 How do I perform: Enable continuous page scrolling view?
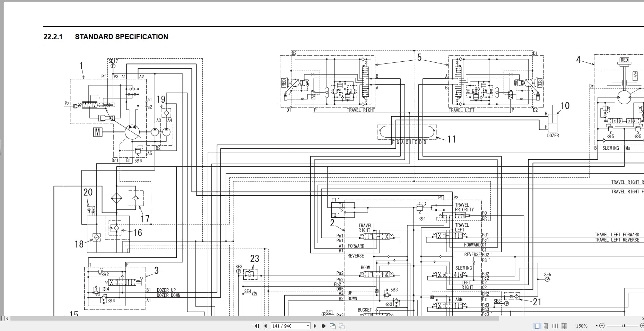pos(546,326)
